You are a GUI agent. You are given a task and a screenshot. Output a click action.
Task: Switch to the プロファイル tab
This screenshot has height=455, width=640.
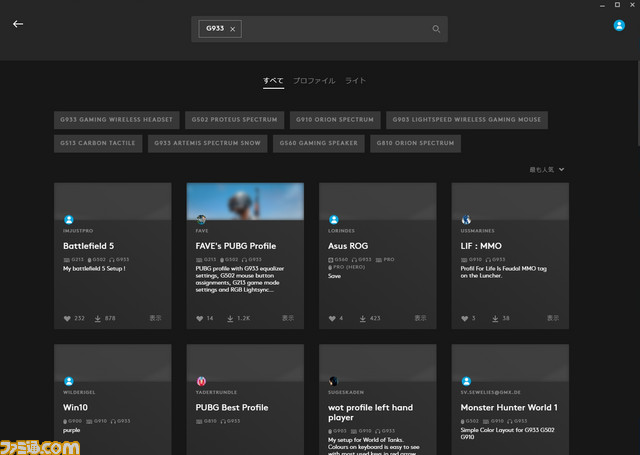(314, 80)
